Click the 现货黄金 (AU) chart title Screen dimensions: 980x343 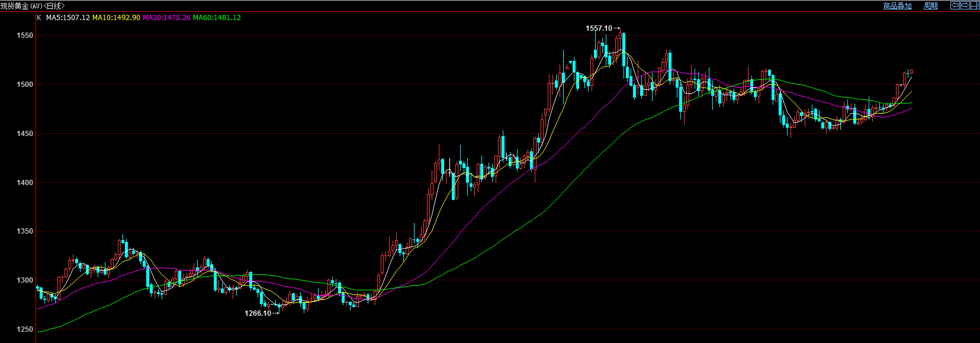coord(33,6)
